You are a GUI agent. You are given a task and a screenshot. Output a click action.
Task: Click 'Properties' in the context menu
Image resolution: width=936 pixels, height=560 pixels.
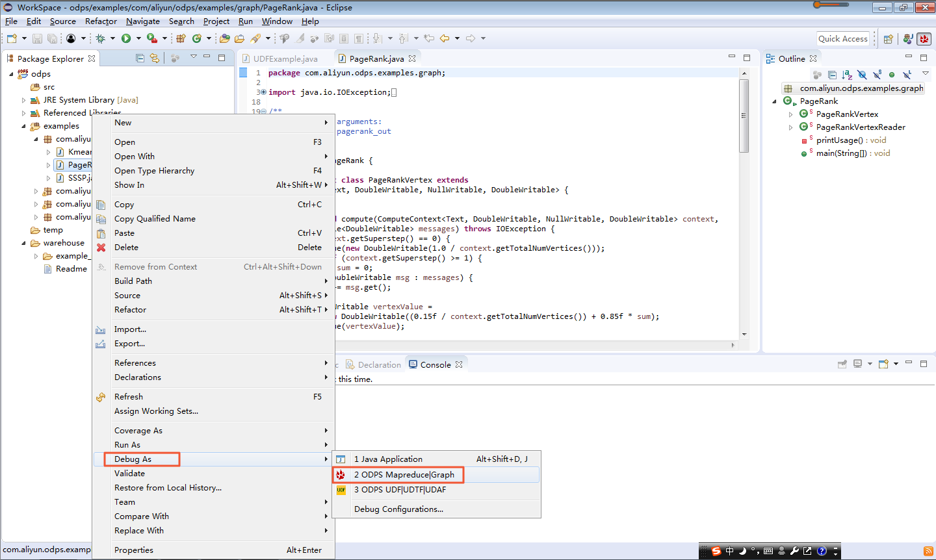click(x=134, y=550)
